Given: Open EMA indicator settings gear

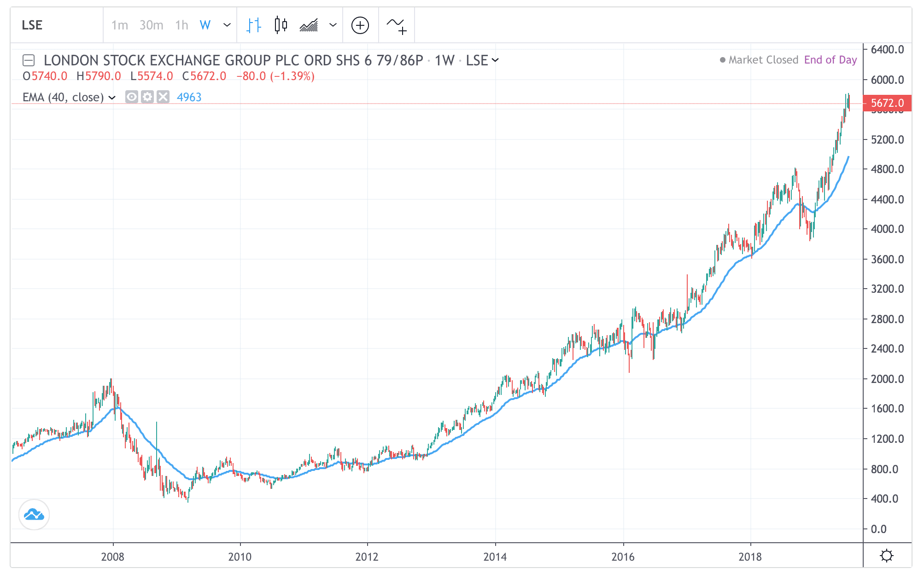Looking at the screenshot, I should tap(147, 97).
